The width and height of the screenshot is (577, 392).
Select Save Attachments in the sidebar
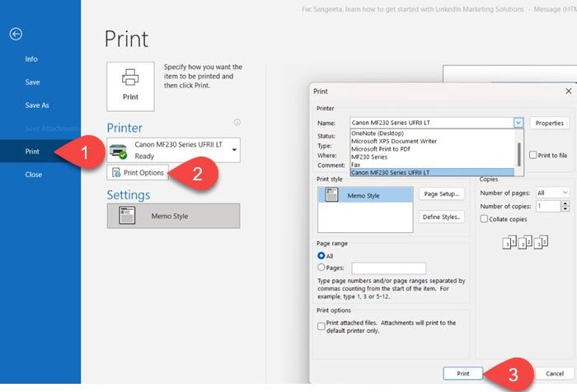pyautogui.click(x=52, y=128)
